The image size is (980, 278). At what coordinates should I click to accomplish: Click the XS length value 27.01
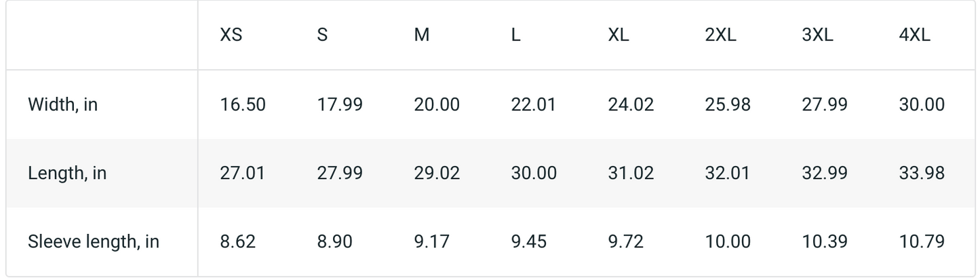[243, 174]
